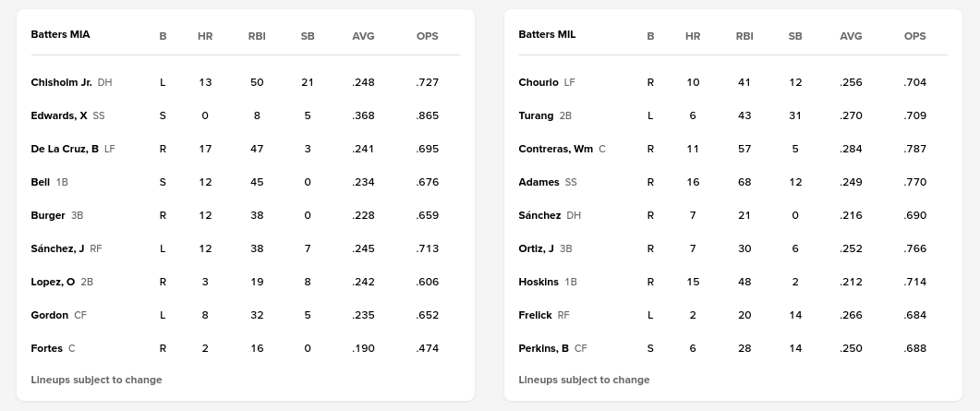Open Perkins, B profile

544,348
